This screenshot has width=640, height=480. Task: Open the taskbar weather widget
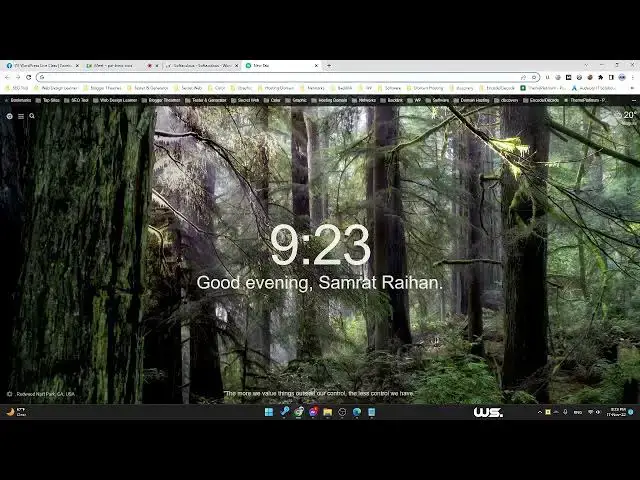click(16, 412)
